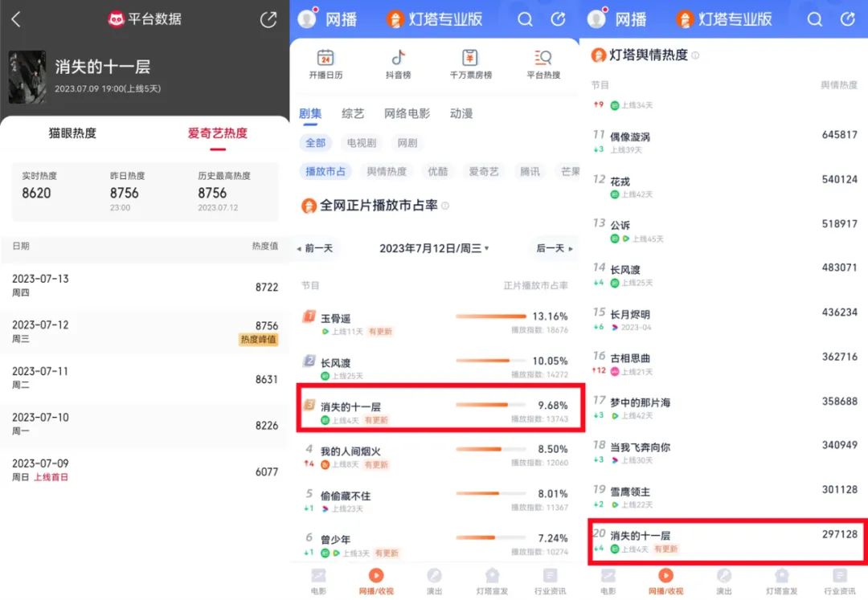This screenshot has height=600, width=868.
Task: Tap 灯塔宣发 tab on the 播放市占率 screen
Action: (x=492, y=582)
